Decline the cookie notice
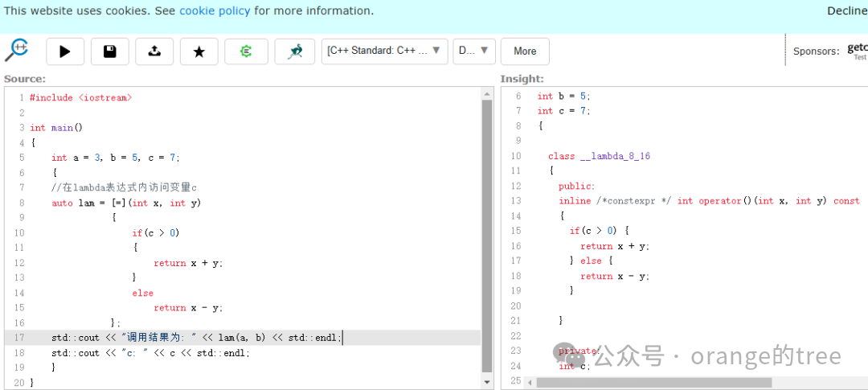The image size is (868, 390). coord(847,11)
